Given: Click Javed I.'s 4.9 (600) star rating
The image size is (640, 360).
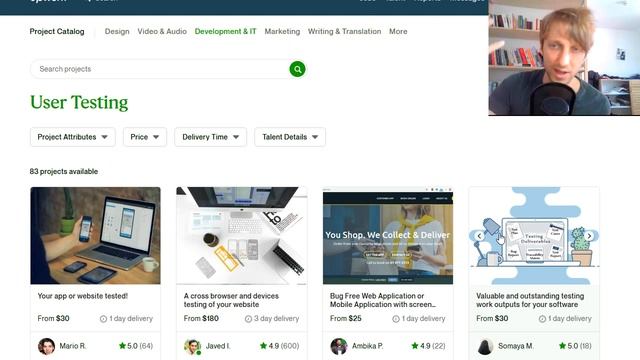Looking at the screenshot, I should (x=280, y=346).
